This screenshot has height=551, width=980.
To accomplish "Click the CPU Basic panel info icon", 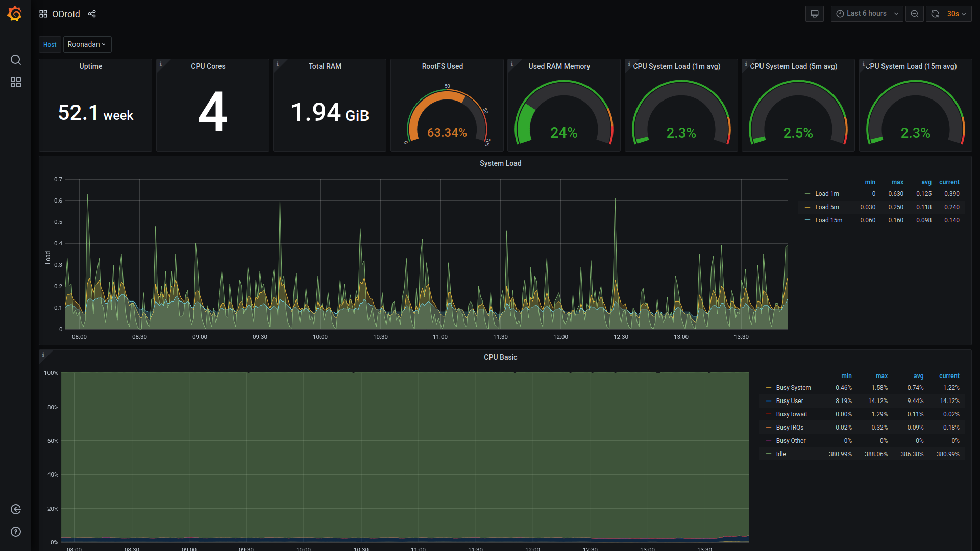I will pos(43,355).
